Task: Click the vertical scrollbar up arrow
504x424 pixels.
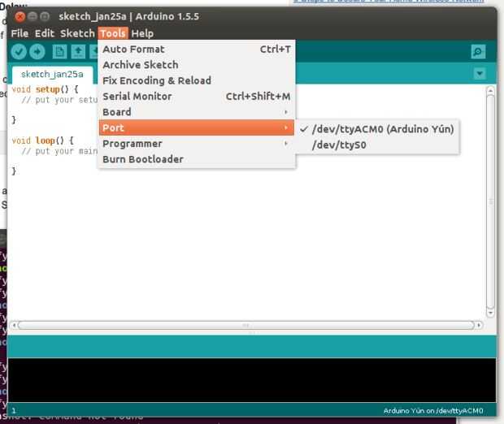Action: point(490,91)
